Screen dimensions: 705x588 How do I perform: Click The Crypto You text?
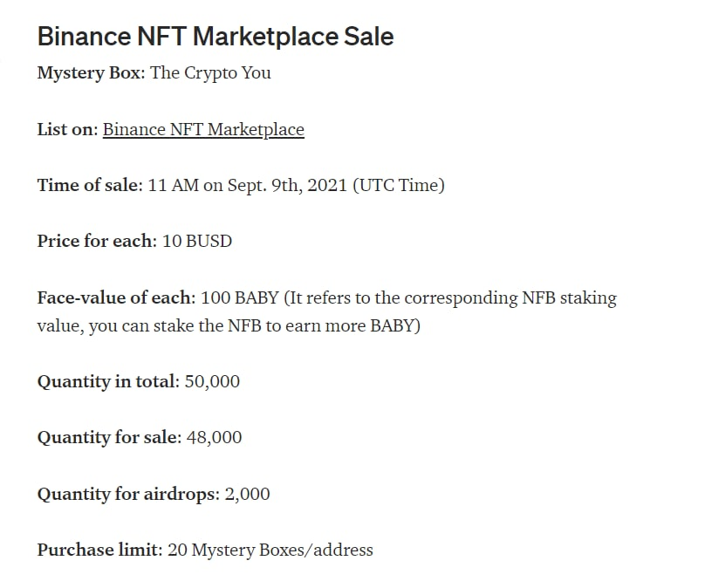tap(210, 72)
